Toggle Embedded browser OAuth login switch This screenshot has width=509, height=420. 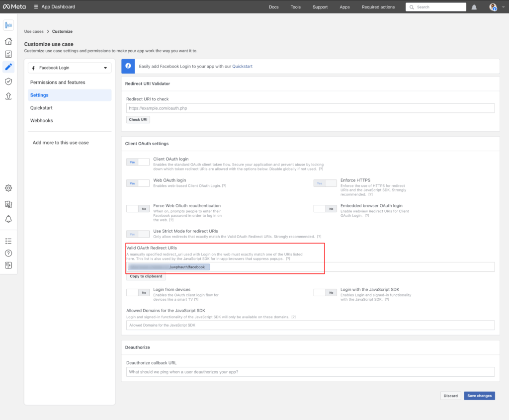point(325,209)
